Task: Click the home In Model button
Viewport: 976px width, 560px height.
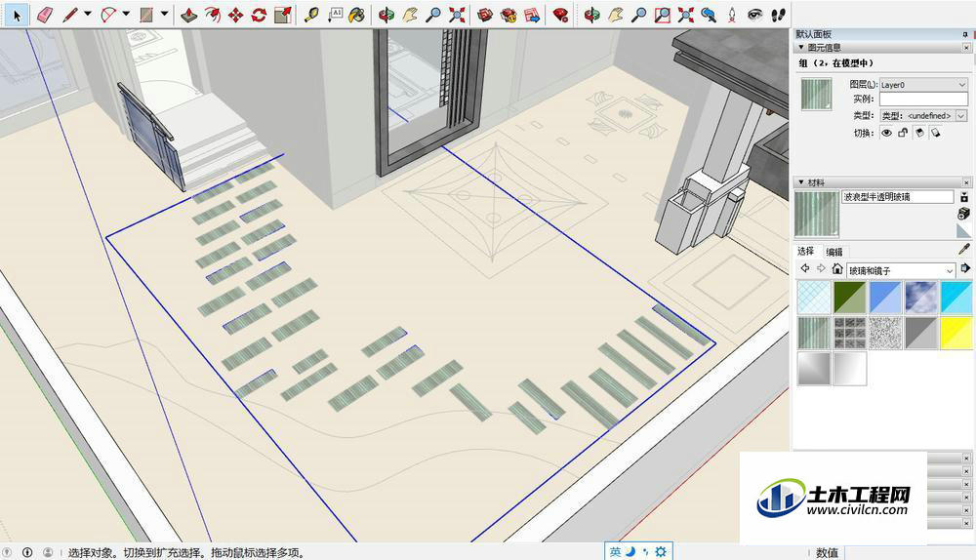Action: click(x=837, y=269)
